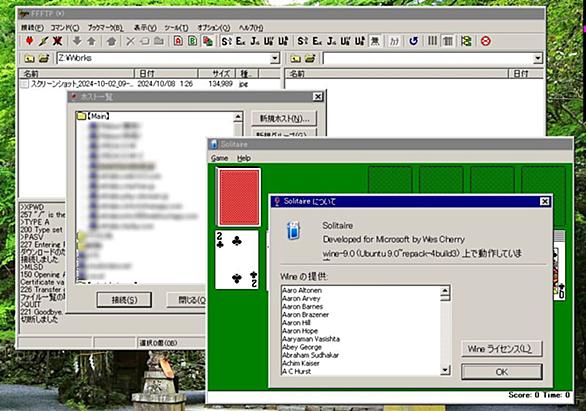Sort local list by 日付 column header
This screenshot has height=411, width=586.
pos(166,74)
